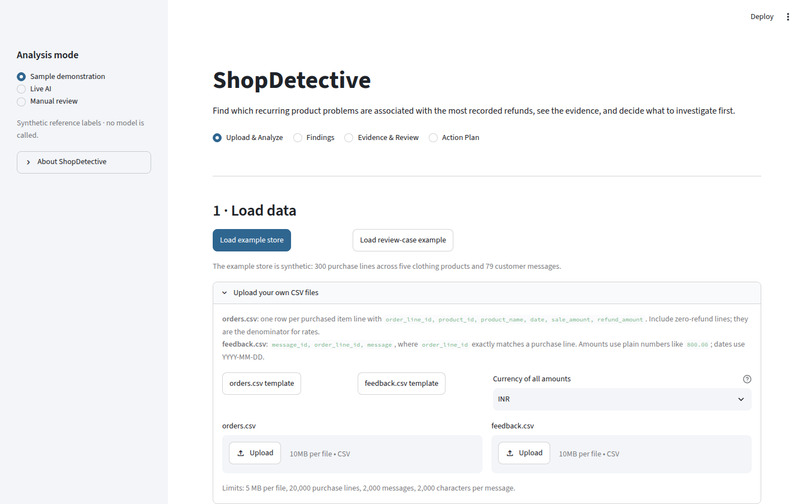Click the Deploy button
This screenshot has width=806, height=504.
(761, 17)
